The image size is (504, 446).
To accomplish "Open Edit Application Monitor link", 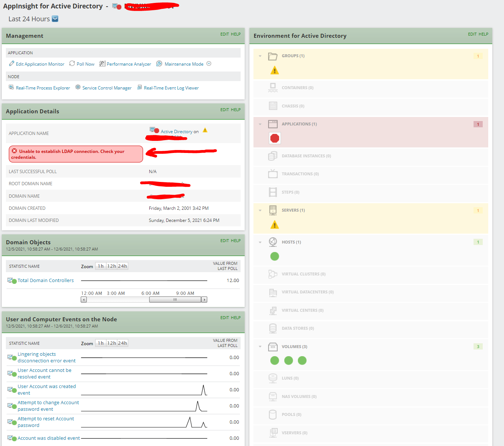I will (x=40, y=64).
